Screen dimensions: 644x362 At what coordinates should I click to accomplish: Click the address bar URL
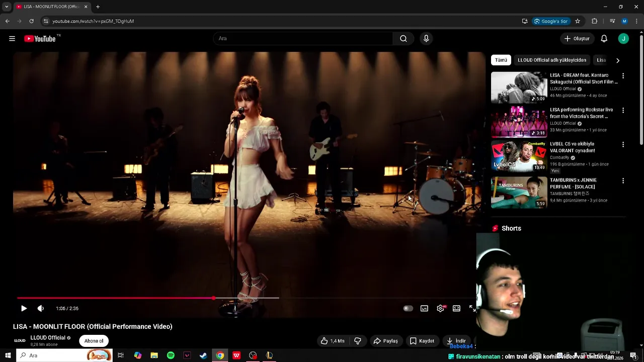pyautogui.click(x=93, y=21)
